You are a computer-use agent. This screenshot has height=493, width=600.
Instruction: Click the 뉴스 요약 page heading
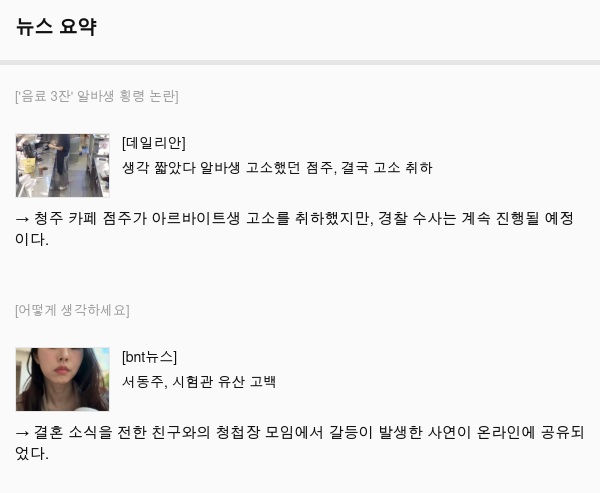coord(56,27)
